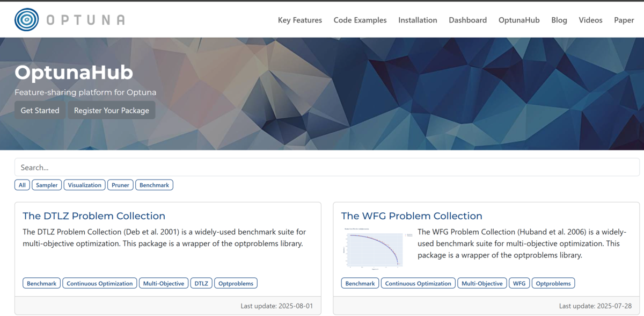Screen dimensions: 644x316
Task: Open the WFG card plot thumbnail
Action: 377,249
